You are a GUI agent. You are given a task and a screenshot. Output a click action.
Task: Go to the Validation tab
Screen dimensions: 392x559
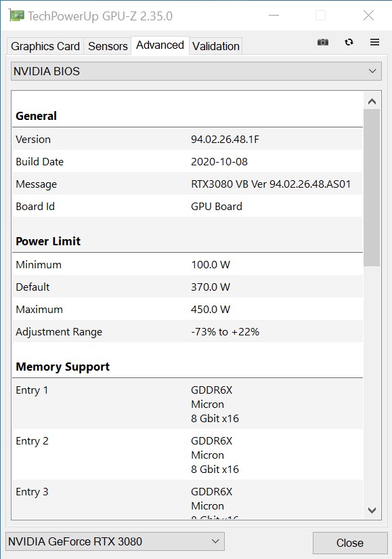coord(215,46)
